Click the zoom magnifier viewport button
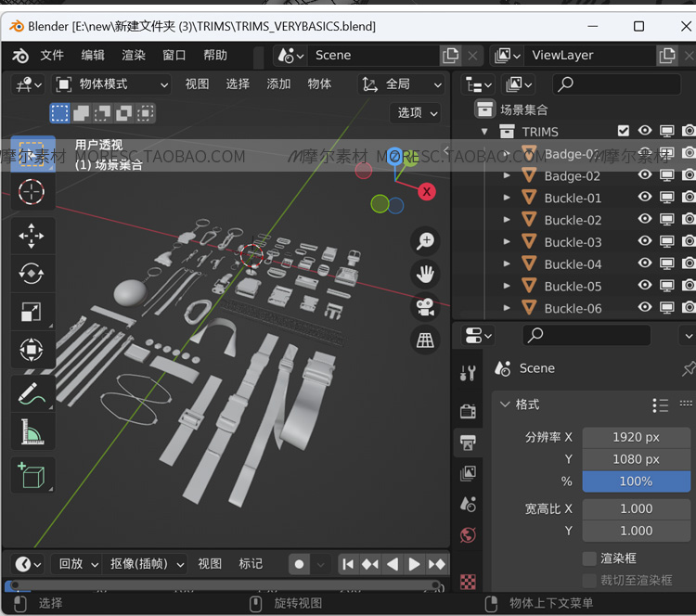 point(425,241)
